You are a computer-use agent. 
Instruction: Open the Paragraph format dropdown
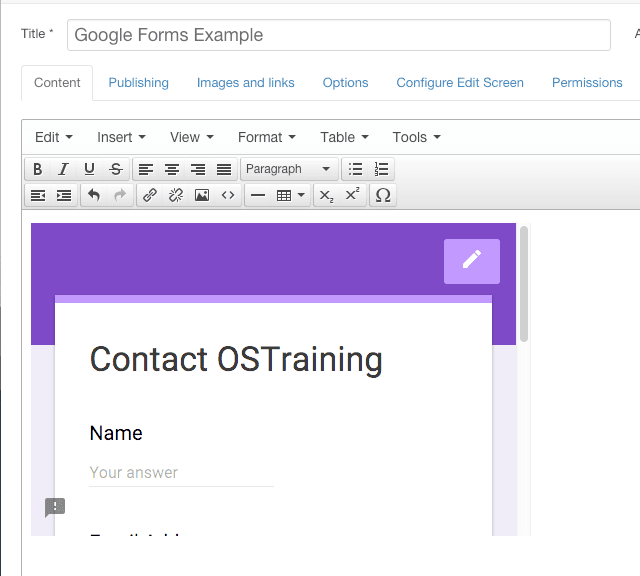pyautogui.click(x=289, y=169)
